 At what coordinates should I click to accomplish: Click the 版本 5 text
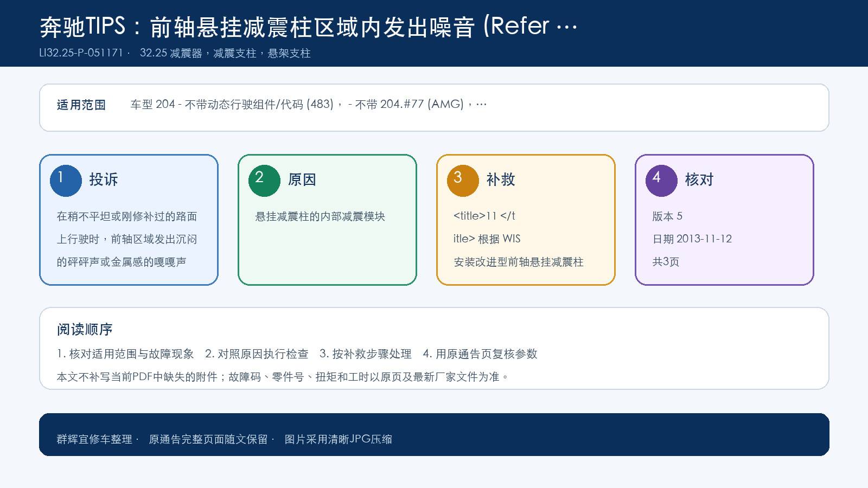click(667, 216)
